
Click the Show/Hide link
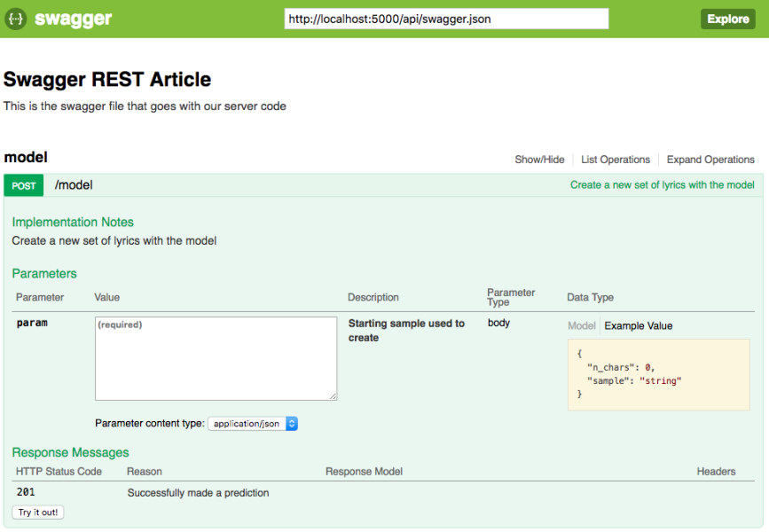click(539, 160)
